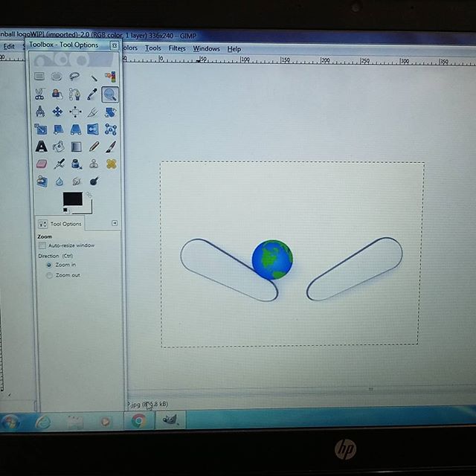Open the Help menu

234,49
